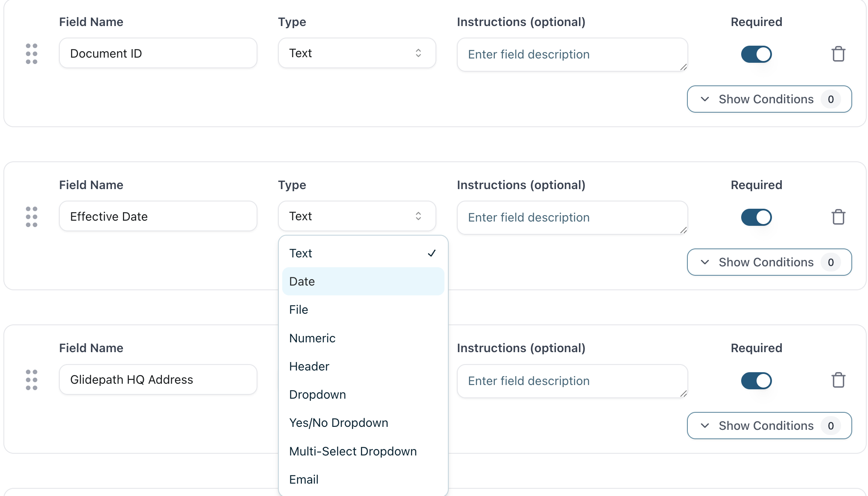Delete the Glidepath HQ Address field via trash icon
Screen dimensions: 868x496
click(x=838, y=380)
